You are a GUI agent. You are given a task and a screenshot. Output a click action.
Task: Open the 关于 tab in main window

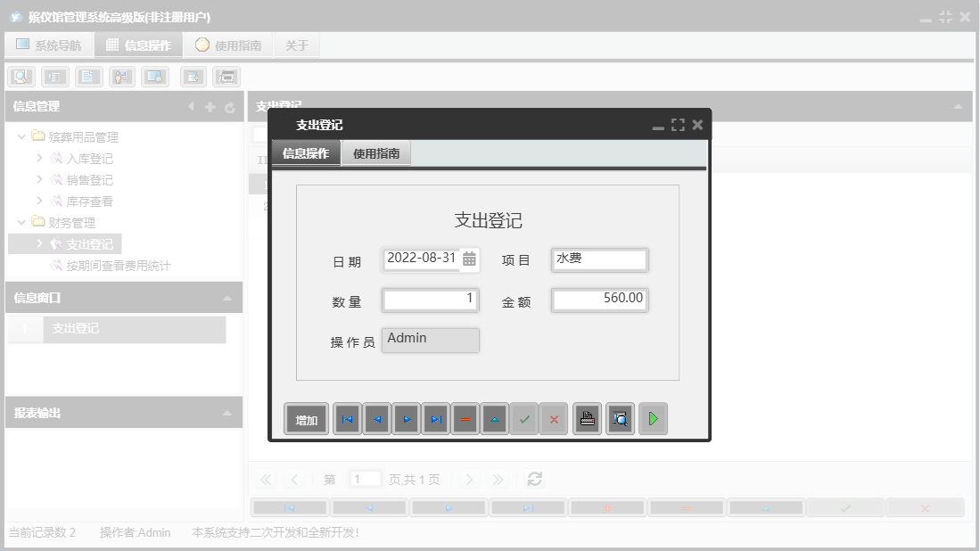point(296,44)
